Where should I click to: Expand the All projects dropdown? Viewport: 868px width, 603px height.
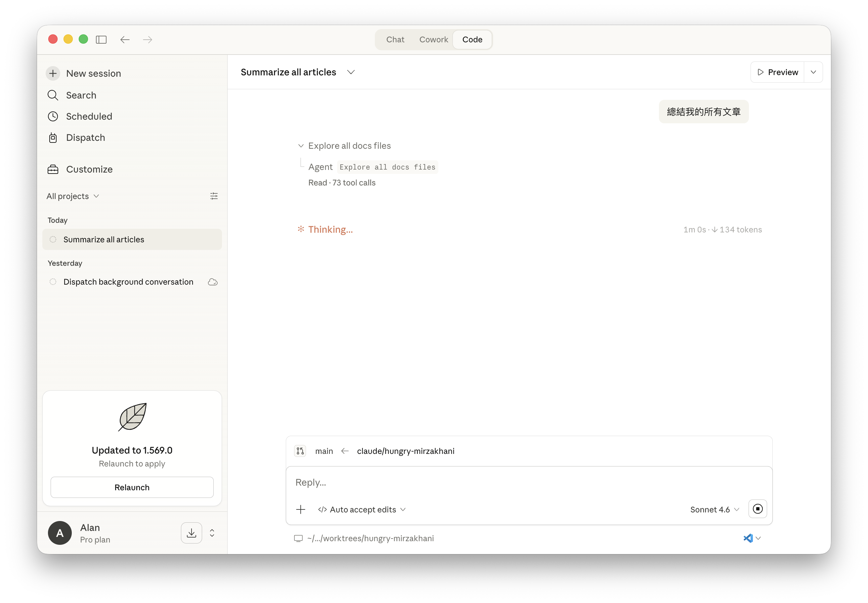[x=72, y=196]
